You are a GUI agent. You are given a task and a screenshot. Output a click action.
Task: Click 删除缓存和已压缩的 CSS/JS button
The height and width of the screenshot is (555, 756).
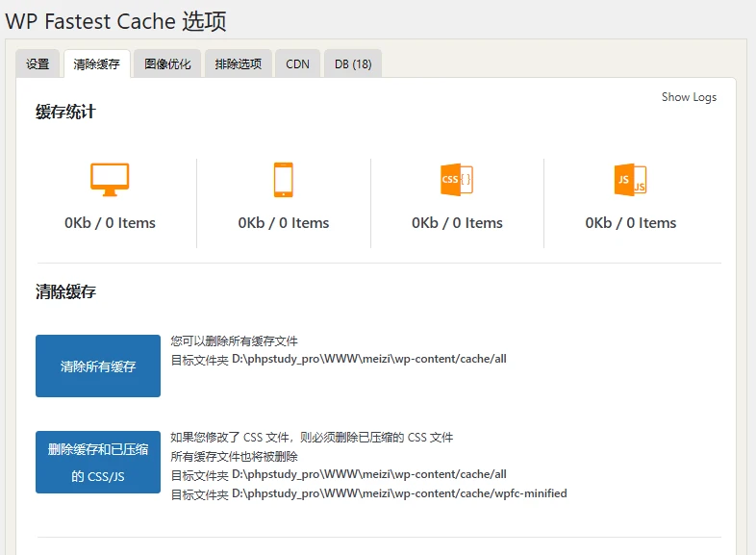point(98,462)
